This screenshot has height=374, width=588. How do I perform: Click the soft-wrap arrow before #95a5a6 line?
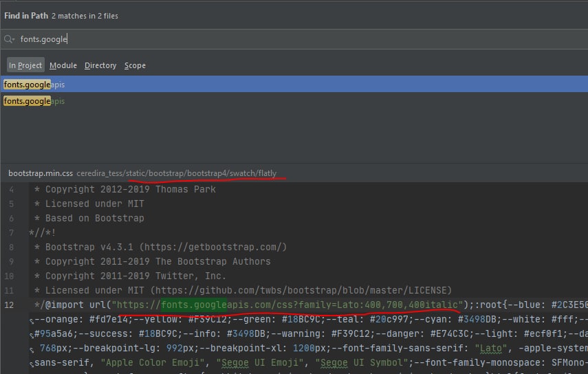[x=32, y=335]
